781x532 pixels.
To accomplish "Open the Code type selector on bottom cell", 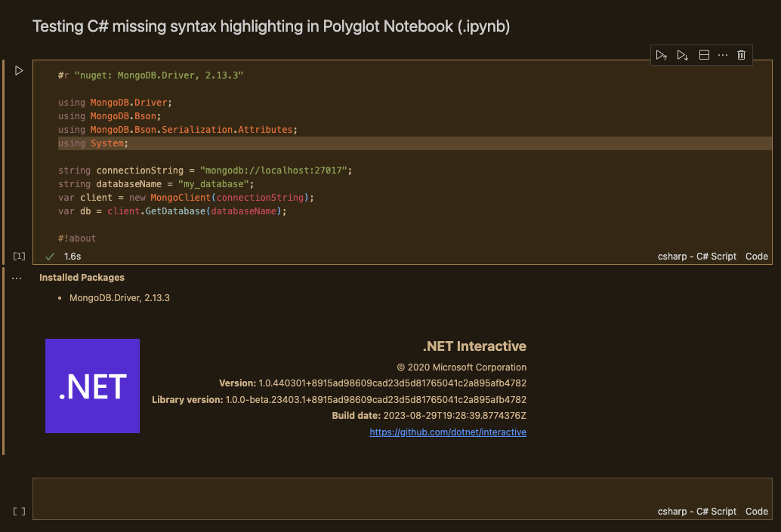I will [756, 511].
